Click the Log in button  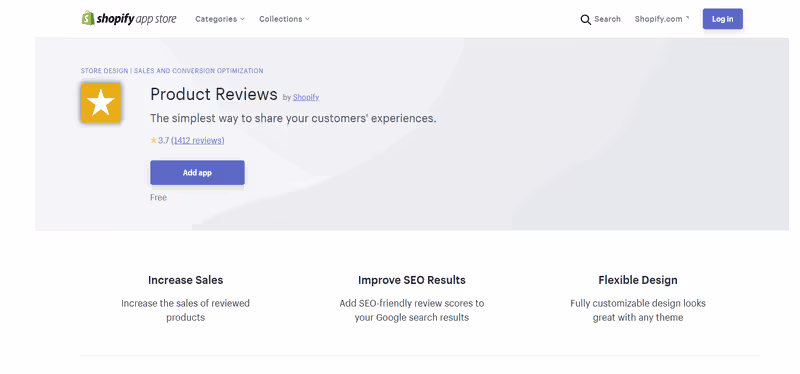pyautogui.click(x=722, y=19)
